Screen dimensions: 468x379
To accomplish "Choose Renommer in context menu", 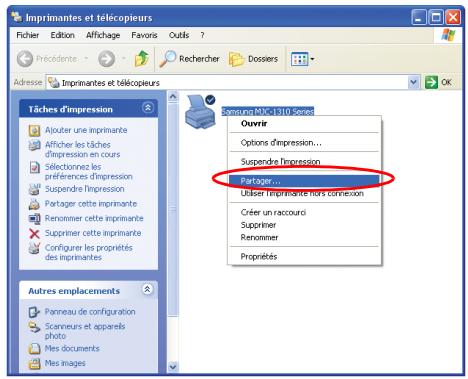I will (304, 238).
